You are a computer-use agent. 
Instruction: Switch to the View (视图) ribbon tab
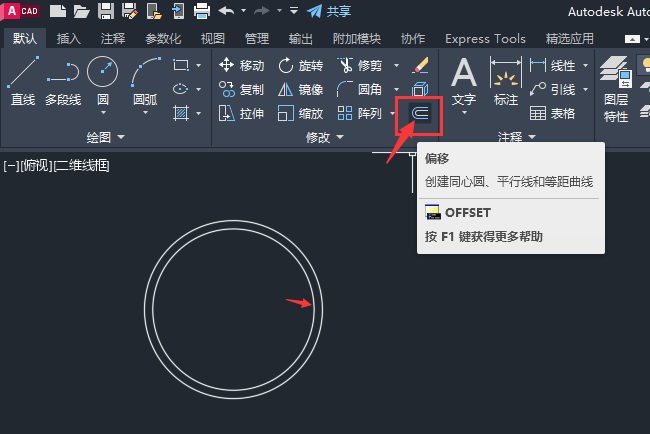coord(213,39)
